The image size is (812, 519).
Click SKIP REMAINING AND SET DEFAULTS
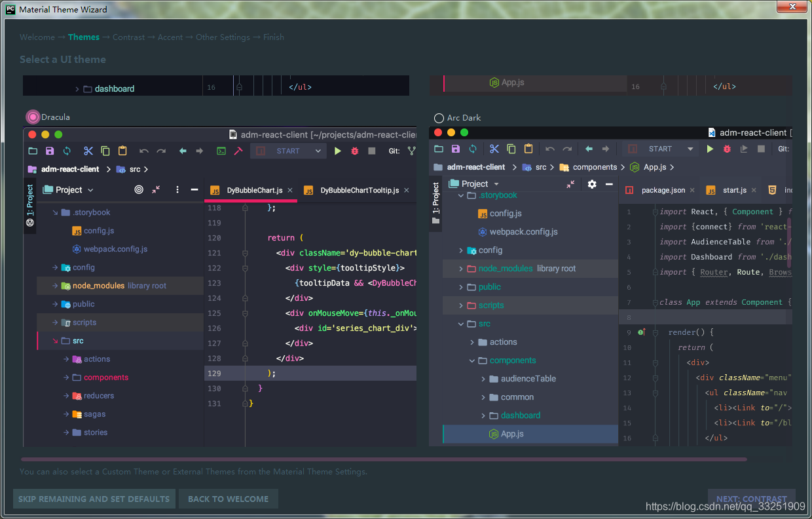click(x=94, y=499)
